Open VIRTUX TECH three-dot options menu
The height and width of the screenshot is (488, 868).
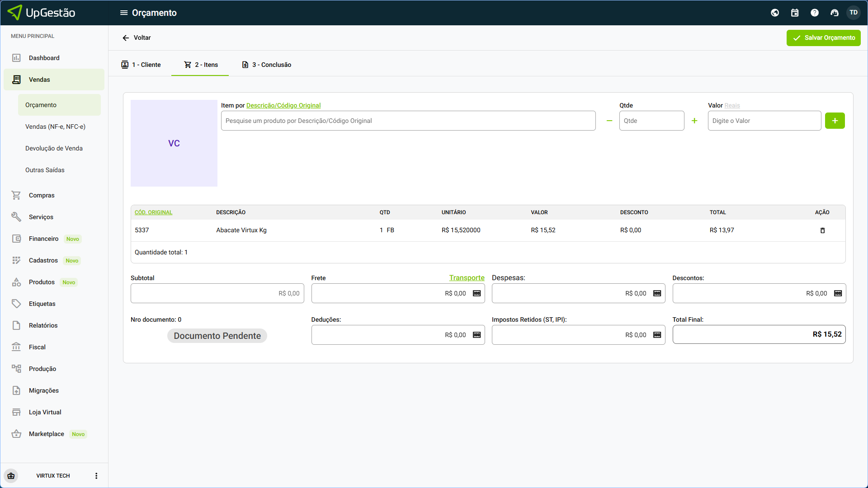tap(96, 475)
